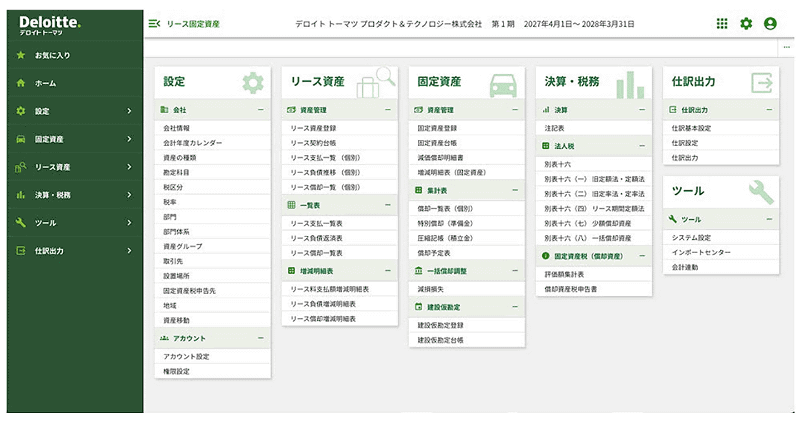Collapse the sidebar with the hamburger icon
The width and height of the screenshot is (800, 424).
pyautogui.click(x=154, y=23)
